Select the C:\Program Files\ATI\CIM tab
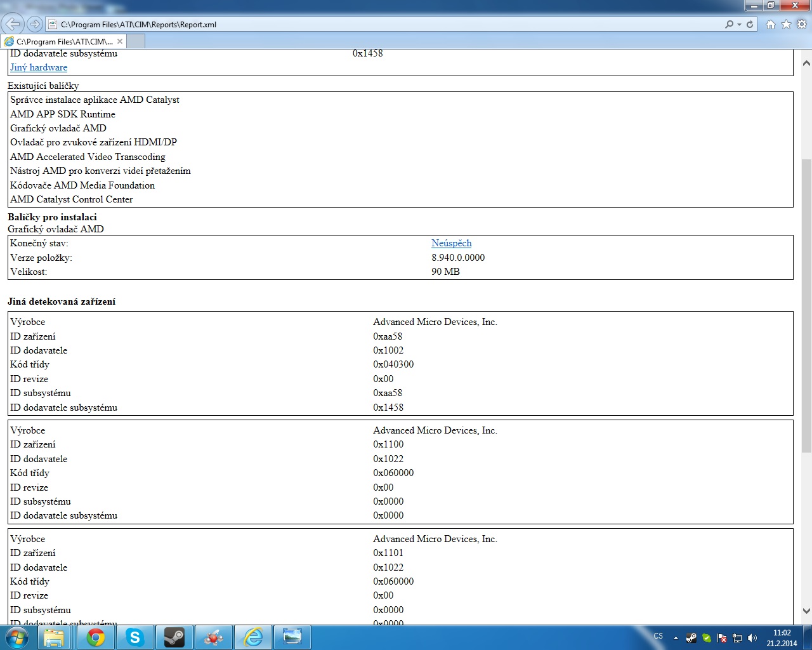 pyautogui.click(x=63, y=41)
